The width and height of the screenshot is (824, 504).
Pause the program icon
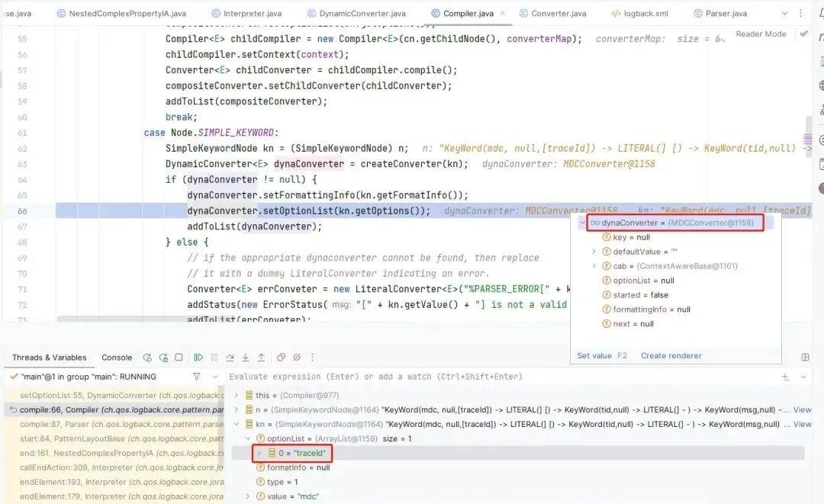pos(214,358)
